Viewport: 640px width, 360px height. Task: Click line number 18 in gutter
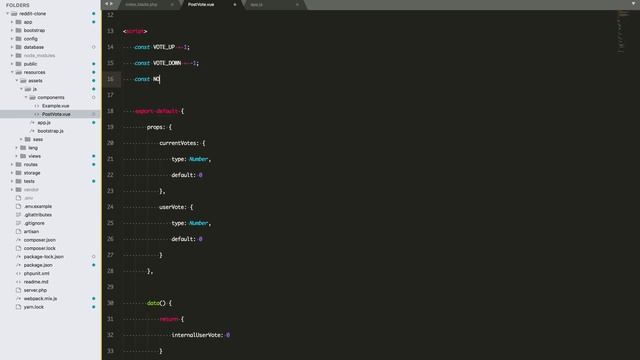[x=110, y=111]
